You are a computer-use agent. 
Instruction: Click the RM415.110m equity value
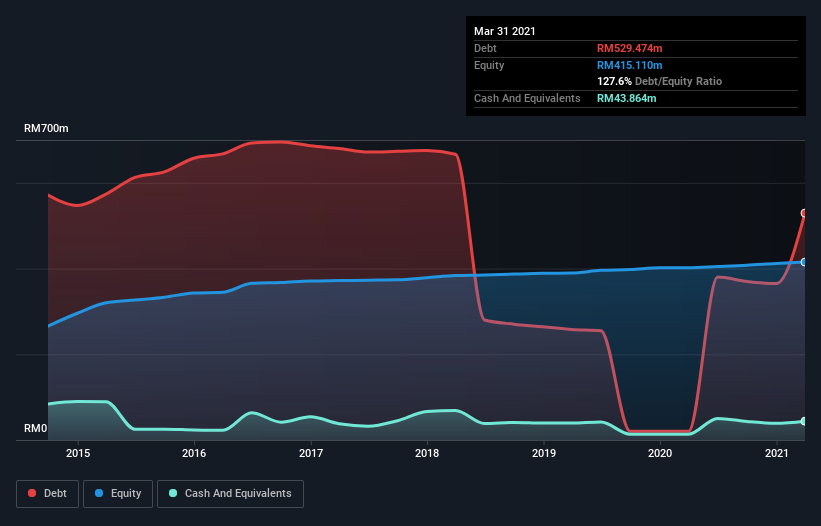(x=629, y=65)
